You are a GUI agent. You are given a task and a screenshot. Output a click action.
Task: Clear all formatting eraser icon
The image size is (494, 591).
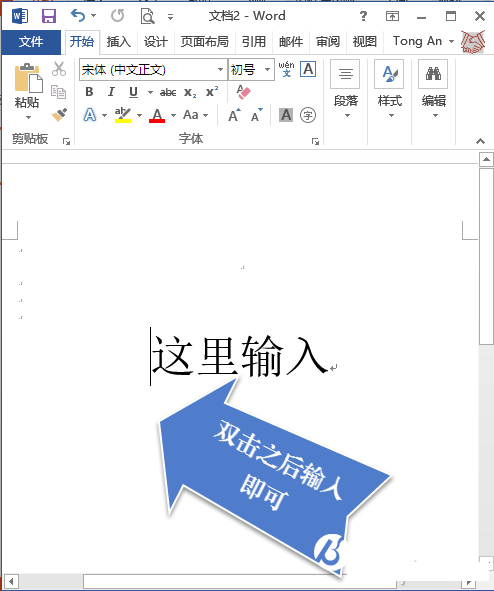pyautogui.click(x=243, y=92)
